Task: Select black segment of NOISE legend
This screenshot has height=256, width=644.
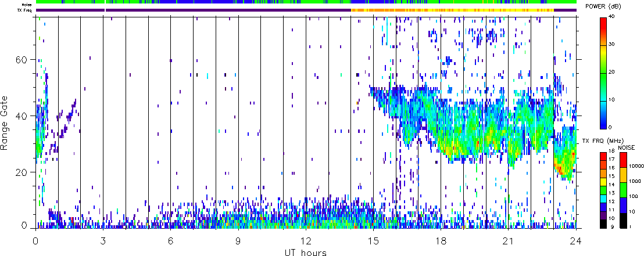Action: point(624,221)
